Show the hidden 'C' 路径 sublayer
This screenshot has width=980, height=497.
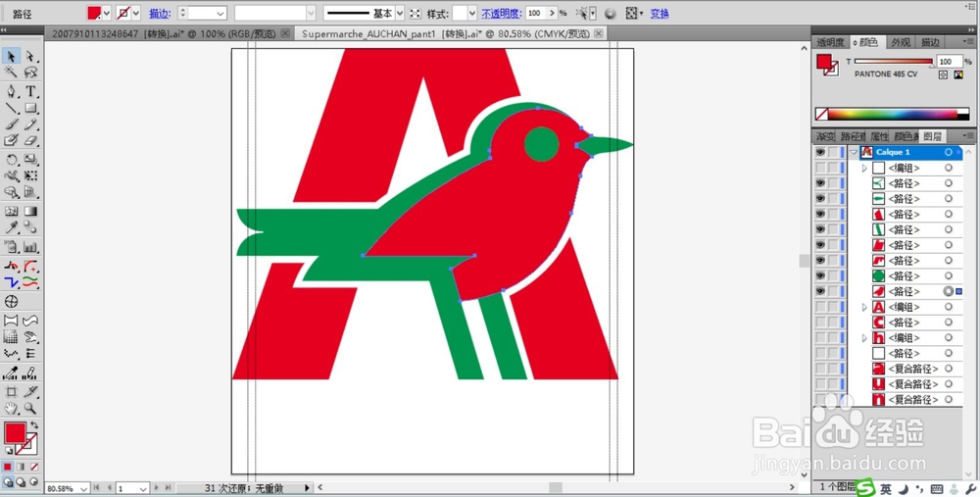pos(820,322)
